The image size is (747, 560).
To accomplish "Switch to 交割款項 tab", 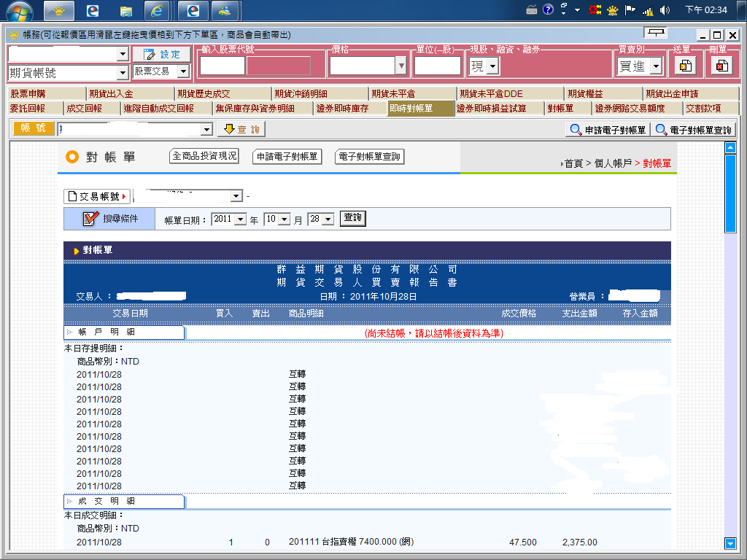I will coord(711,109).
